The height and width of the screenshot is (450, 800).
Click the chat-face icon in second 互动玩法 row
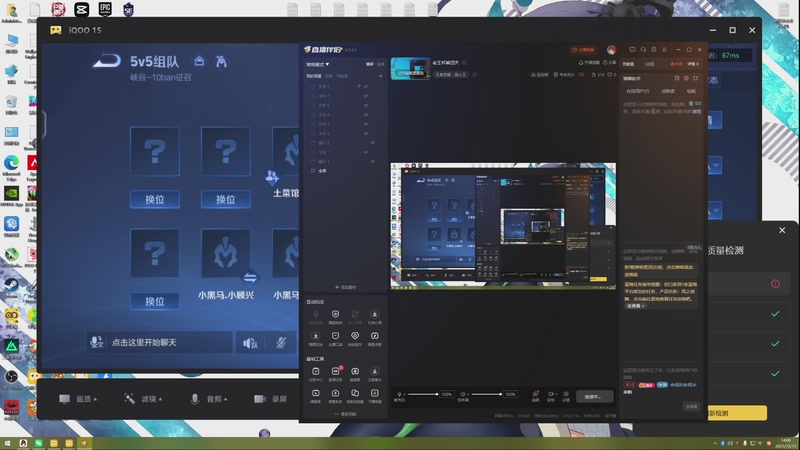(x=335, y=336)
